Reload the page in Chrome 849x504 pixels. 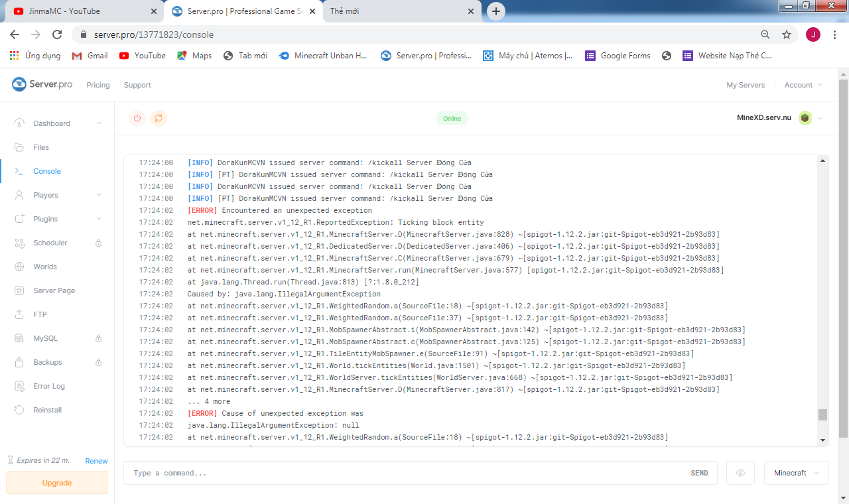(57, 34)
